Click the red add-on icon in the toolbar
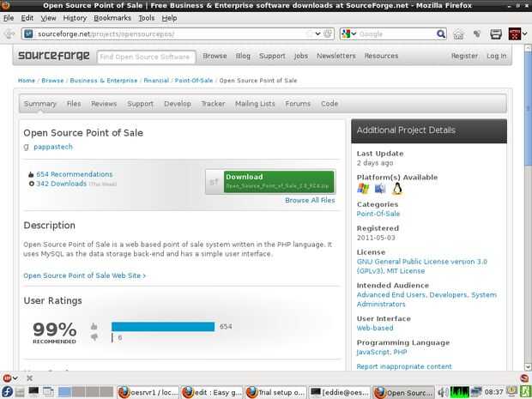This screenshot has height=399, width=532. (x=514, y=34)
